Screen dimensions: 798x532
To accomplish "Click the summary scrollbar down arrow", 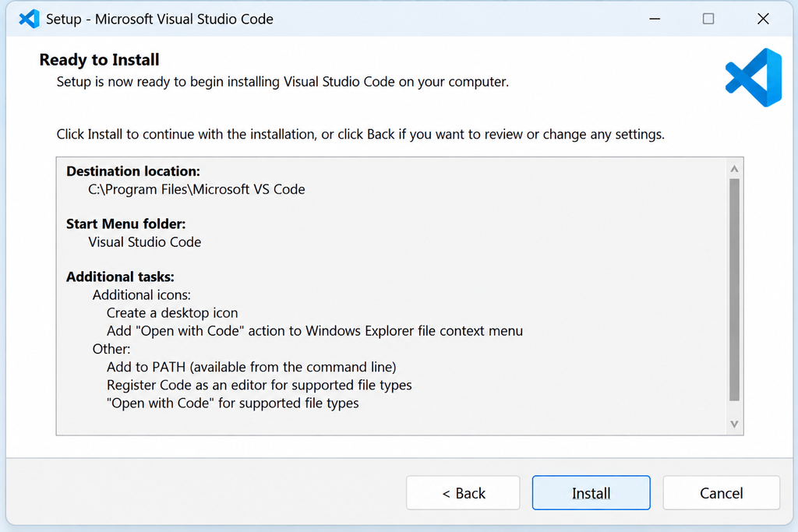I will pyautogui.click(x=734, y=424).
